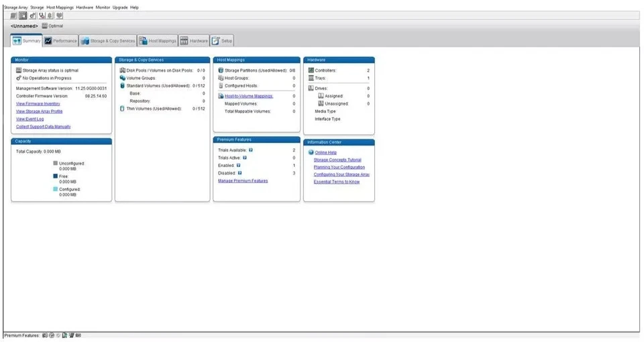This screenshot has width=644, height=342.
Task: Click Management Software Version 11.25.0G00.0031 value
Action: pos(91,89)
